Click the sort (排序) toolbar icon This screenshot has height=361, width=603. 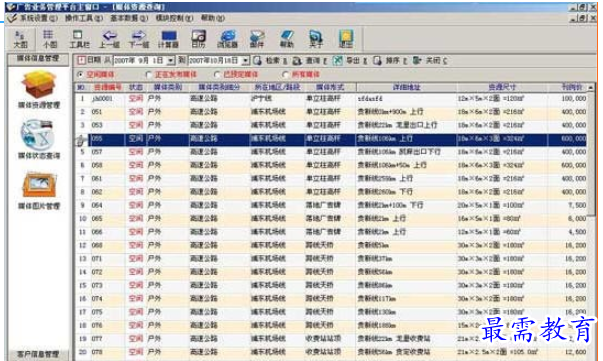pyautogui.click(x=377, y=60)
